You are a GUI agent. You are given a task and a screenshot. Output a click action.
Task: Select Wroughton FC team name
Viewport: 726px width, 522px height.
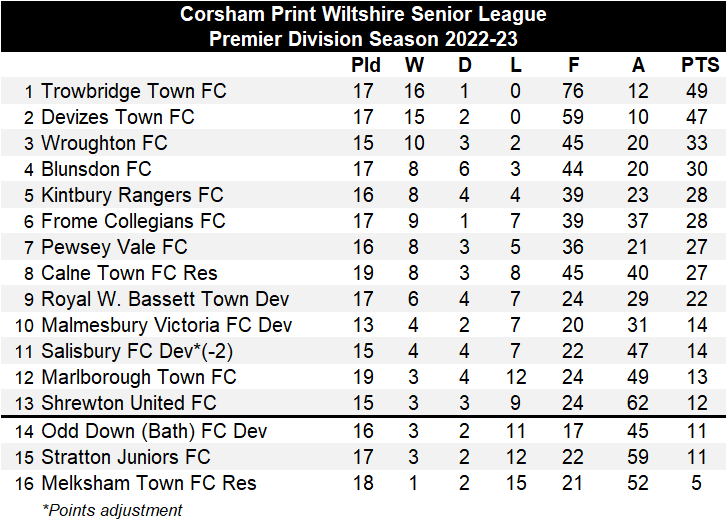point(104,143)
